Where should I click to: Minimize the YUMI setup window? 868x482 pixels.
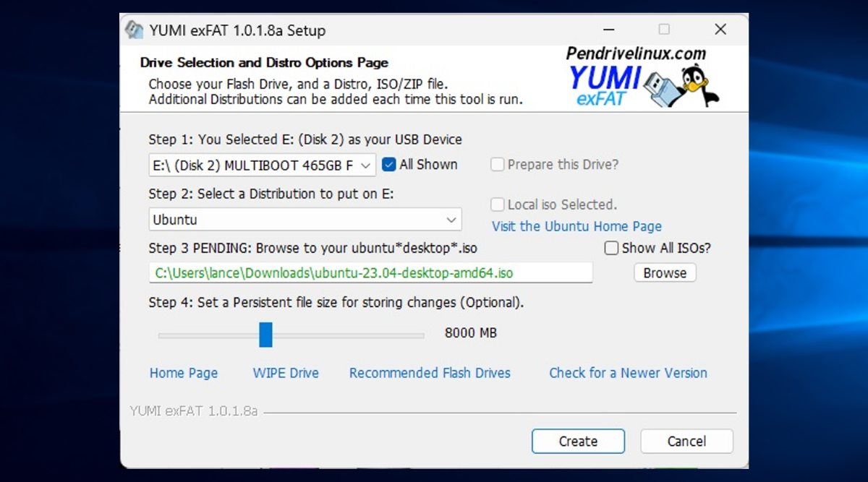point(608,30)
